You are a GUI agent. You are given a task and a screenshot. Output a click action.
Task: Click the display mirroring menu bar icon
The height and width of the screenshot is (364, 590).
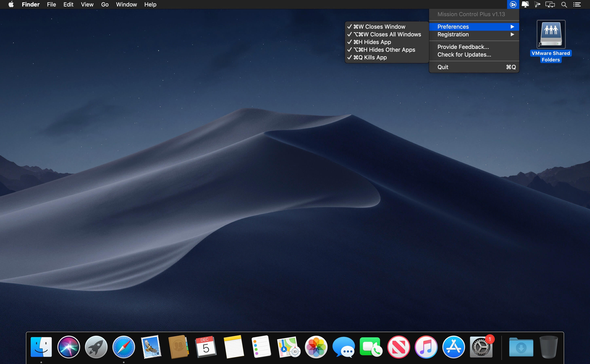point(550,4)
